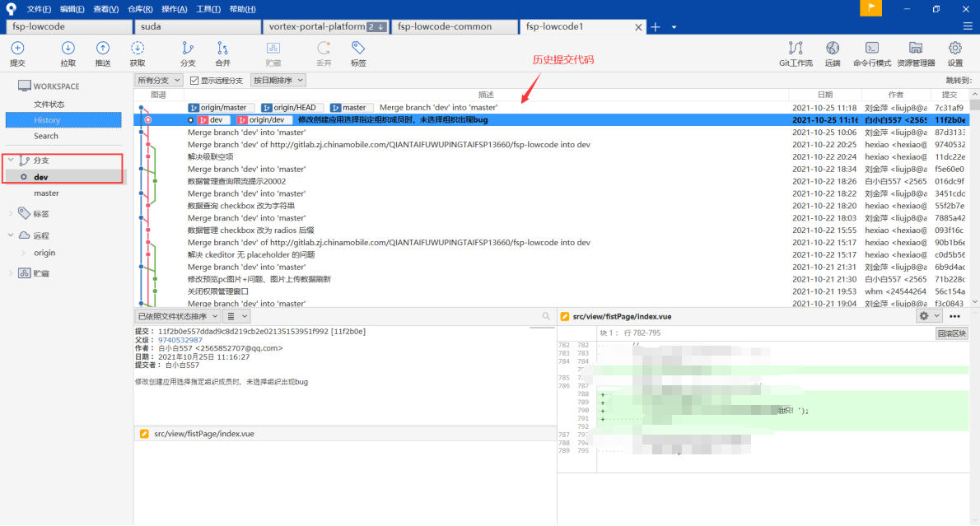Click the 标签 (Tag) toolbar icon

click(x=358, y=54)
